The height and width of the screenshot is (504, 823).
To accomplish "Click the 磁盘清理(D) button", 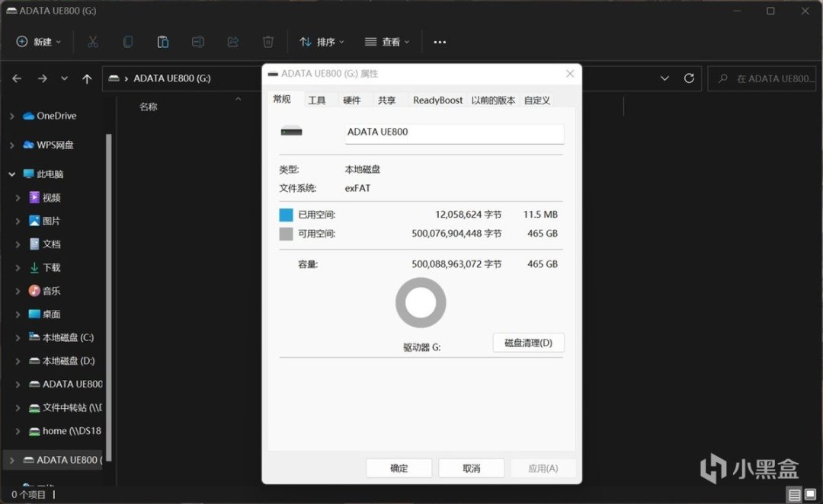I will coord(529,343).
